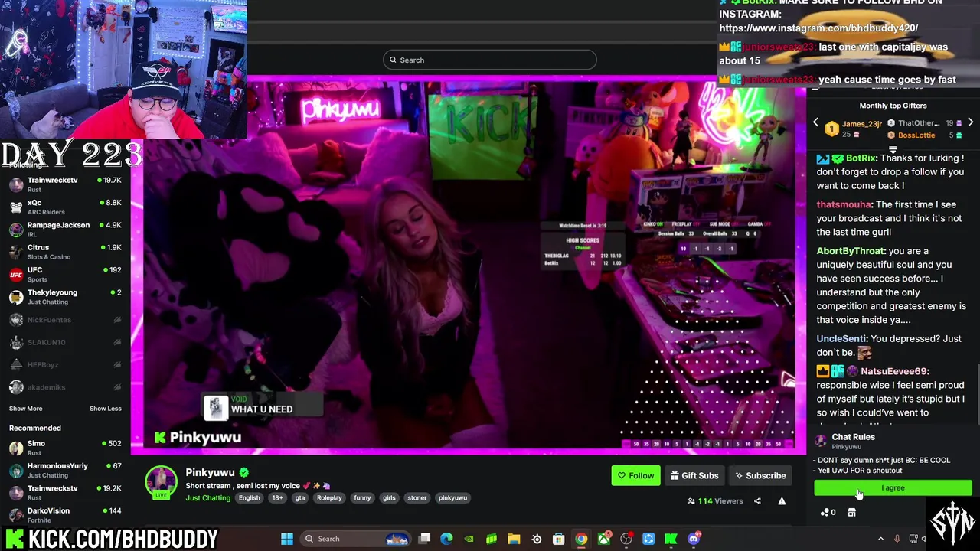
Task: Click the xQc channel avatar in the sidebar
Action: pos(16,207)
